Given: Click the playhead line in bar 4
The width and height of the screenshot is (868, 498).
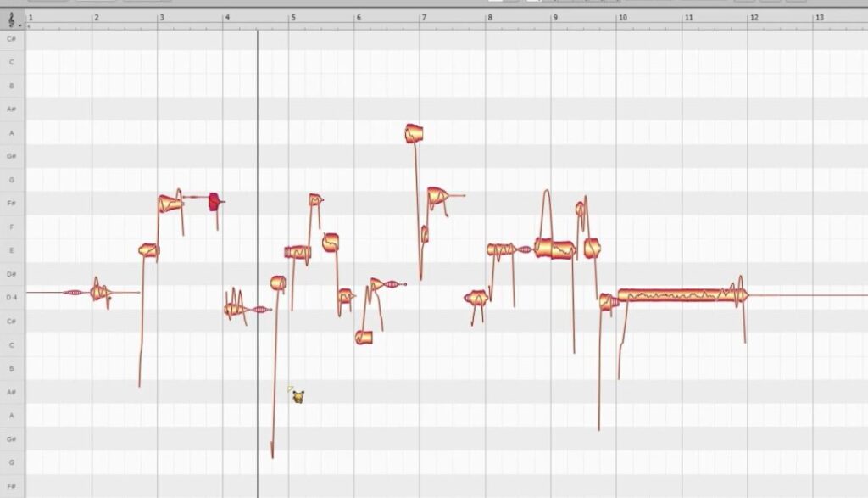Looking at the screenshot, I should pyautogui.click(x=258, y=264).
